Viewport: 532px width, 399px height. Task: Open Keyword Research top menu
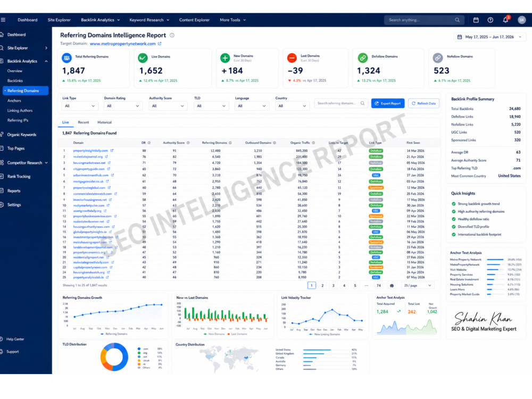(149, 20)
